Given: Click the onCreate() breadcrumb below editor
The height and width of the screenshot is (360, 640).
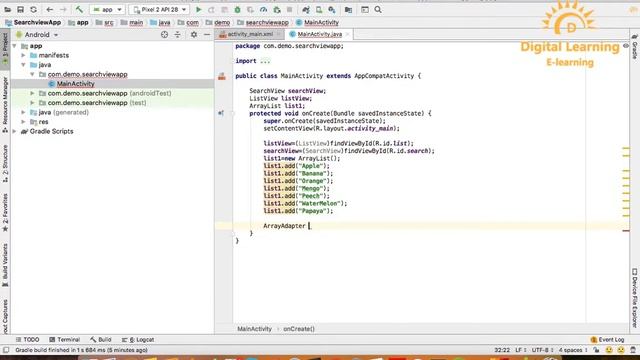Looking at the screenshot, I should (299, 329).
